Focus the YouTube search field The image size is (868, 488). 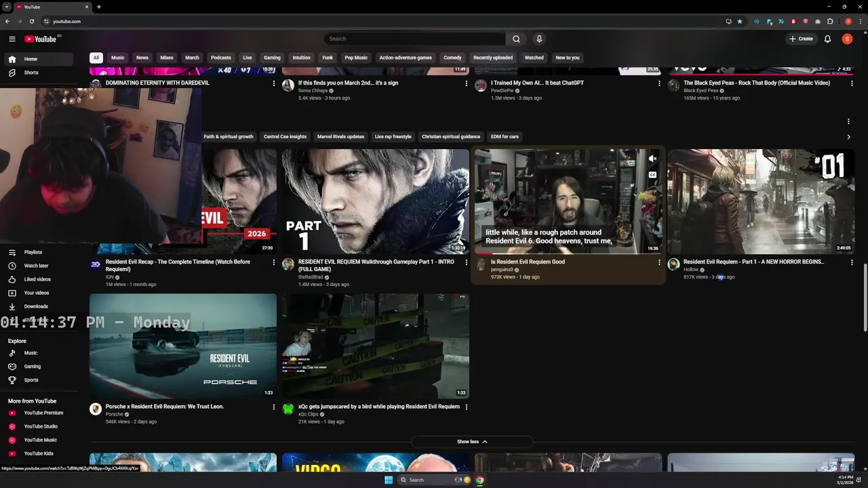(x=414, y=39)
